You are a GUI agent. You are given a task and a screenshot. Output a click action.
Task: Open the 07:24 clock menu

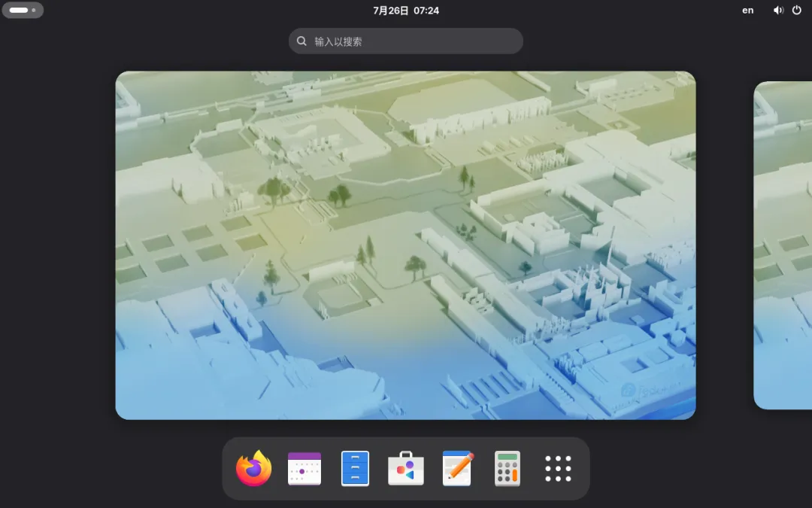pyautogui.click(x=426, y=11)
